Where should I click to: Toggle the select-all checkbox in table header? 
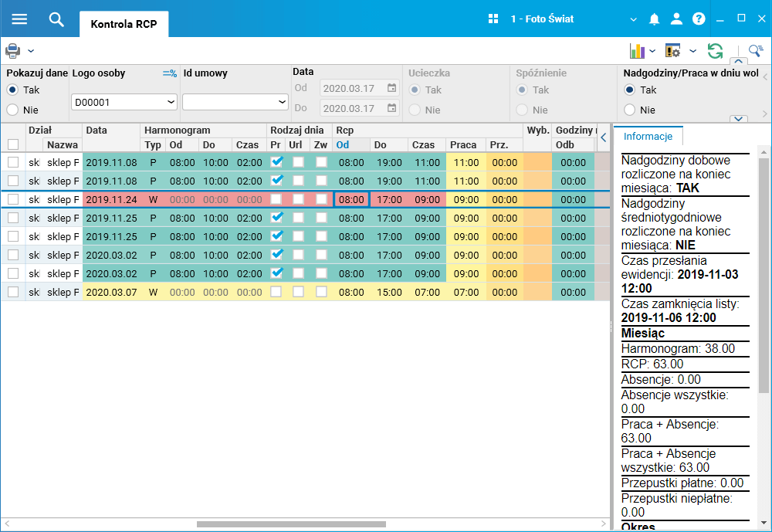click(x=13, y=144)
